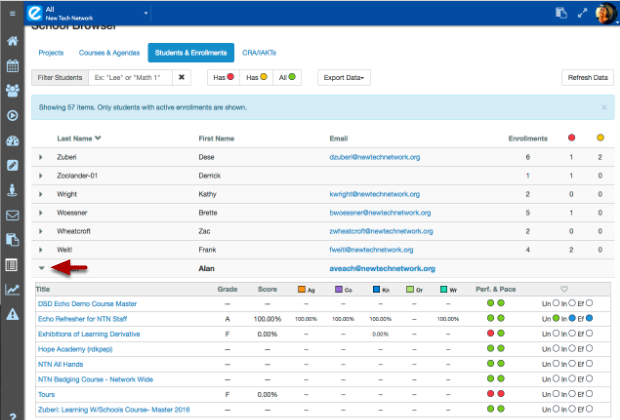
Task: Toggle fullscreen expand icon in header
Action: pyautogui.click(x=582, y=13)
